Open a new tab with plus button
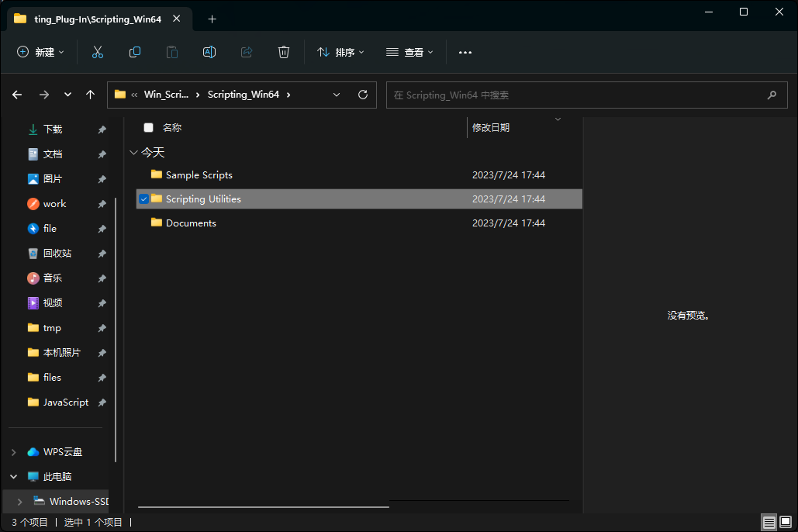Viewport: 798px width, 532px height. click(212, 19)
